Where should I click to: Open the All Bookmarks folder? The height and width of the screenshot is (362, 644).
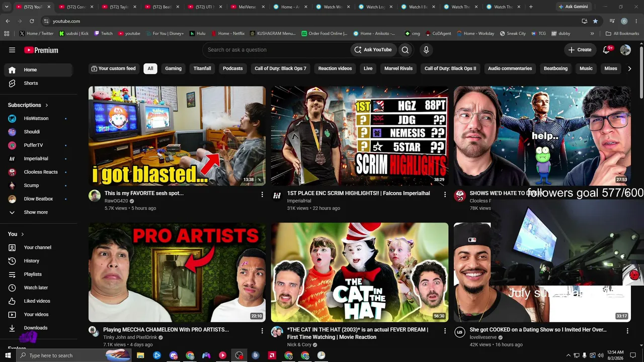(x=622, y=34)
